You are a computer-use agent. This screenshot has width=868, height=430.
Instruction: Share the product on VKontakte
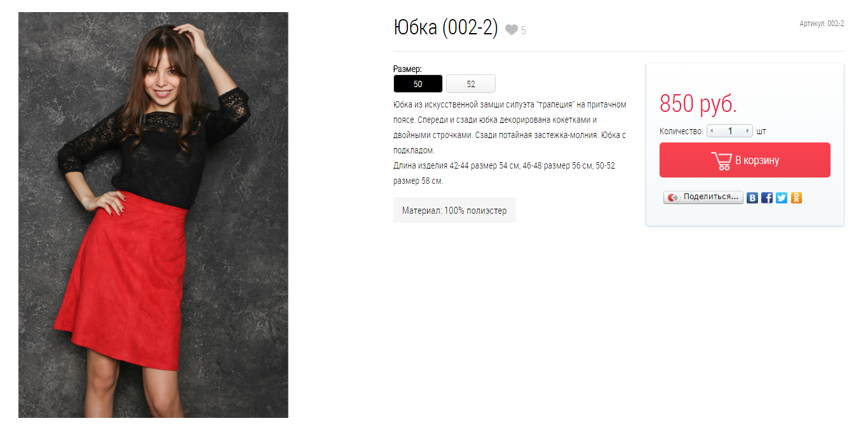point(752,198)
